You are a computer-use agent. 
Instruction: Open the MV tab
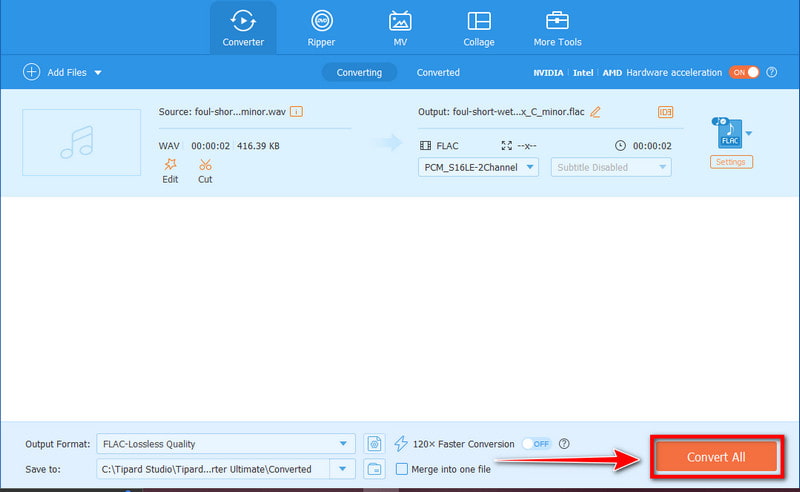click(400, 28)
